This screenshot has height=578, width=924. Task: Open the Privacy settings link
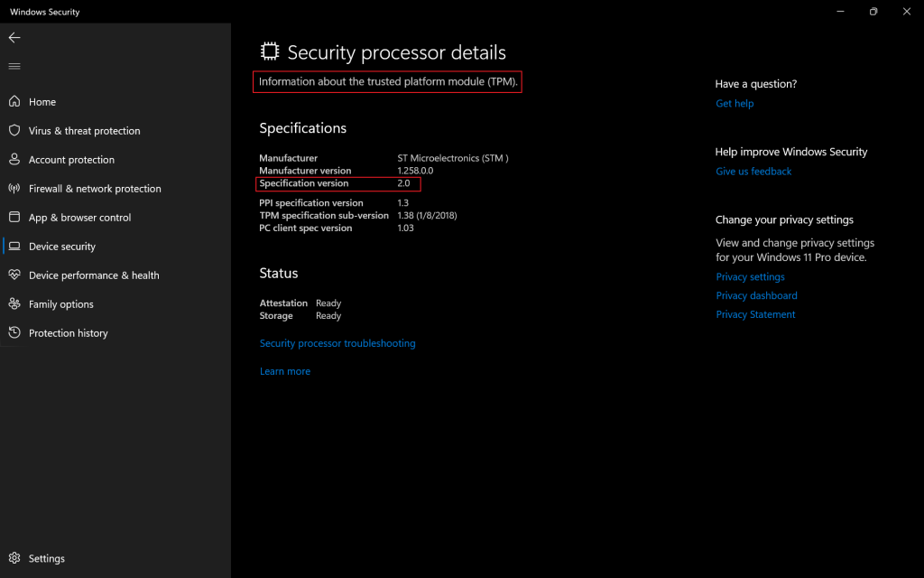point(750,277)
